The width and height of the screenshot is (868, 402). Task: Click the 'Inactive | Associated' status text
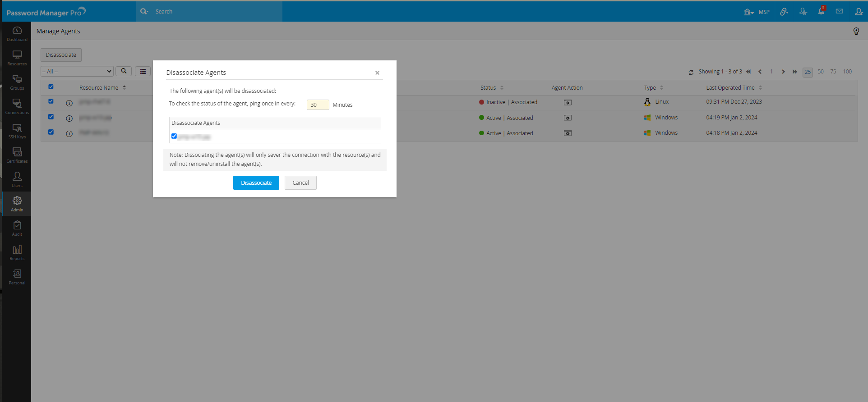pos(512,102)
